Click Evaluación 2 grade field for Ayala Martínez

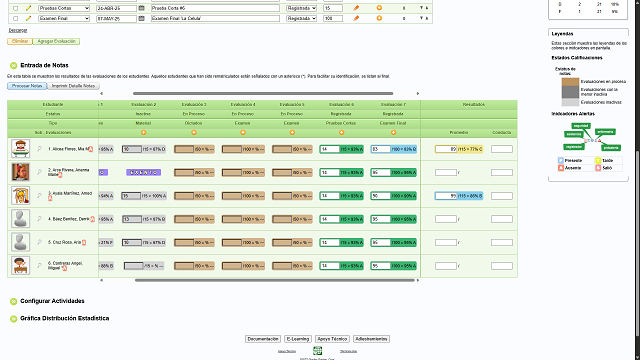(131, 196)
